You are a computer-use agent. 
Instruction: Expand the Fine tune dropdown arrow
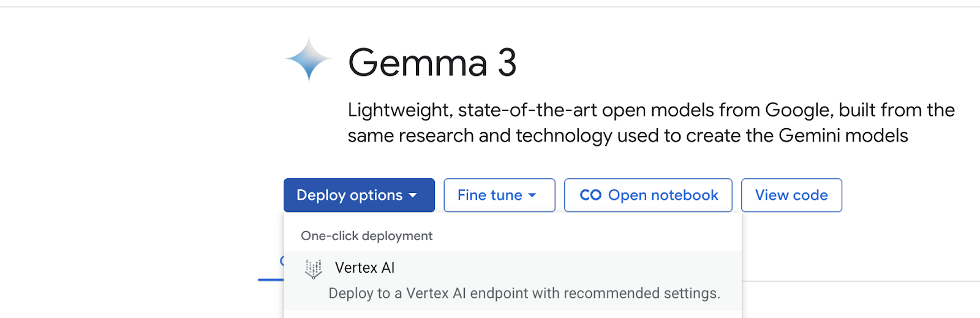[x=532, y=195]
